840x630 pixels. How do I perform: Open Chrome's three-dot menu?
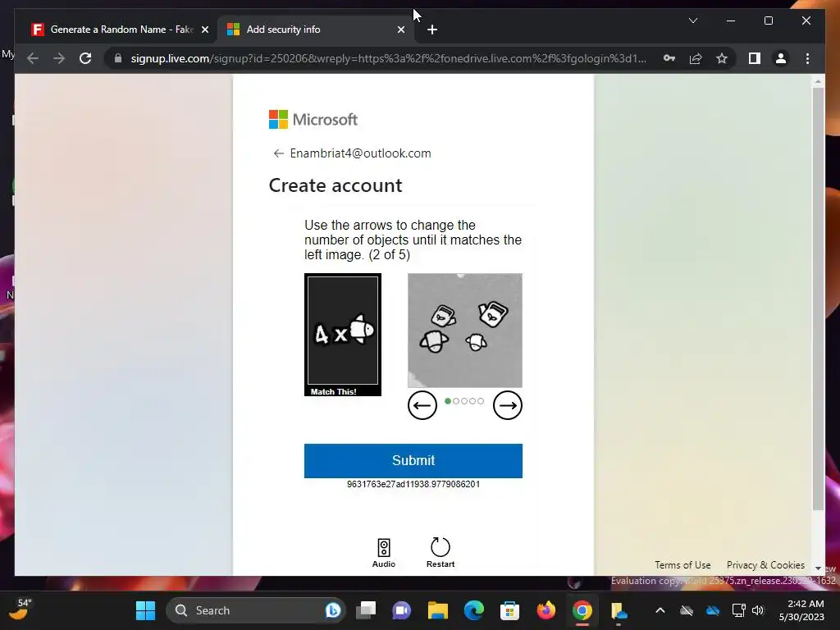807,58
